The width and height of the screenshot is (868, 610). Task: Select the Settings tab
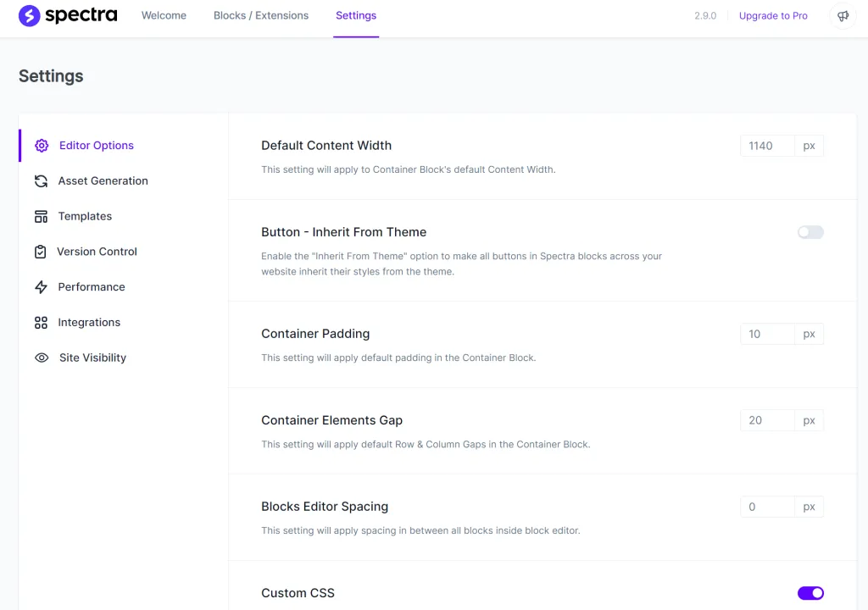pyautogui.click(x=356, y=16)
